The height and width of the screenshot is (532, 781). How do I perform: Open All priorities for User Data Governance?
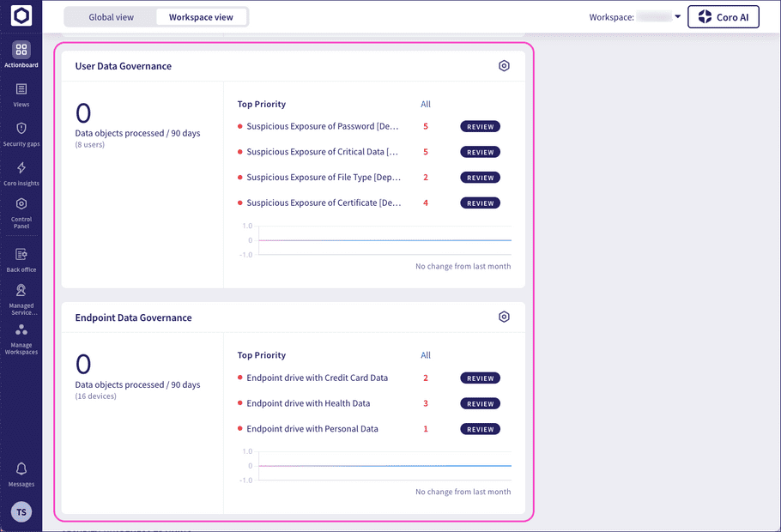coord(425,103)
